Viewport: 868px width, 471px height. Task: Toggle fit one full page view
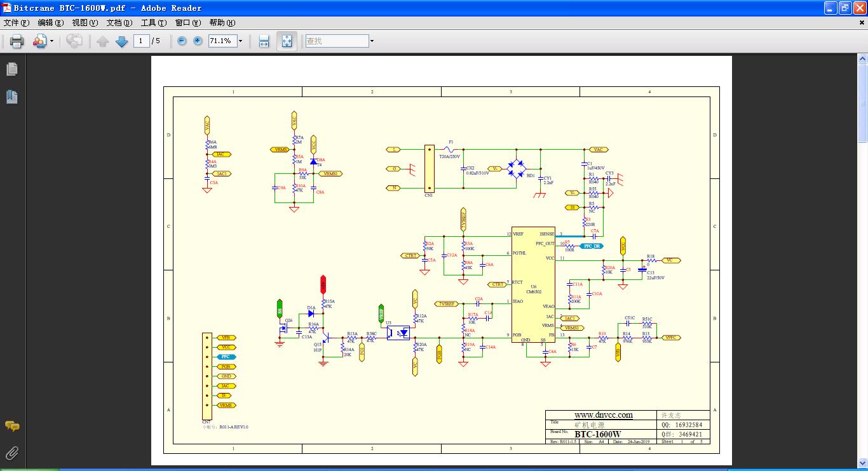(287, 41)
